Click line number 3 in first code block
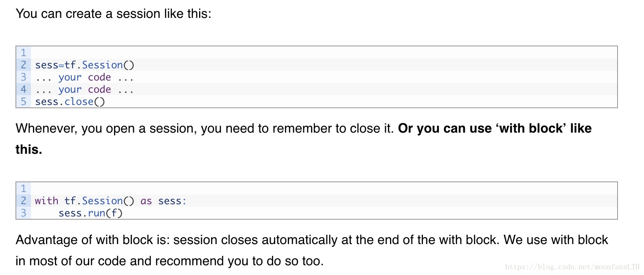 tap(23, 77)
